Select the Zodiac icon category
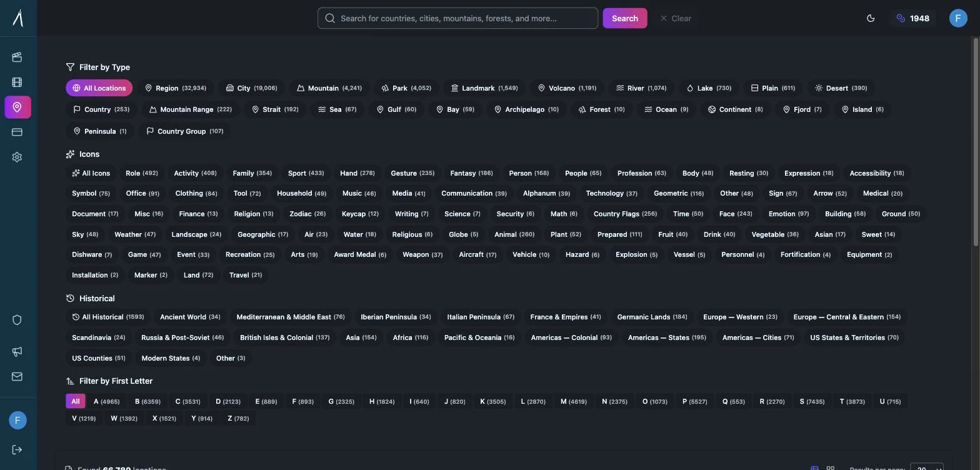This screenshot has height=470, width=980. pyautogui.click(x=307, y=214)
